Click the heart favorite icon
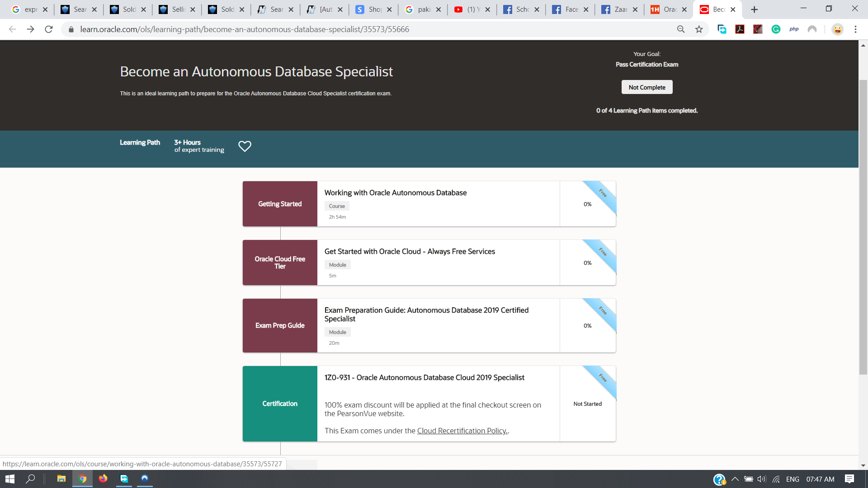868x488 pixels. [x=245, y=146]
